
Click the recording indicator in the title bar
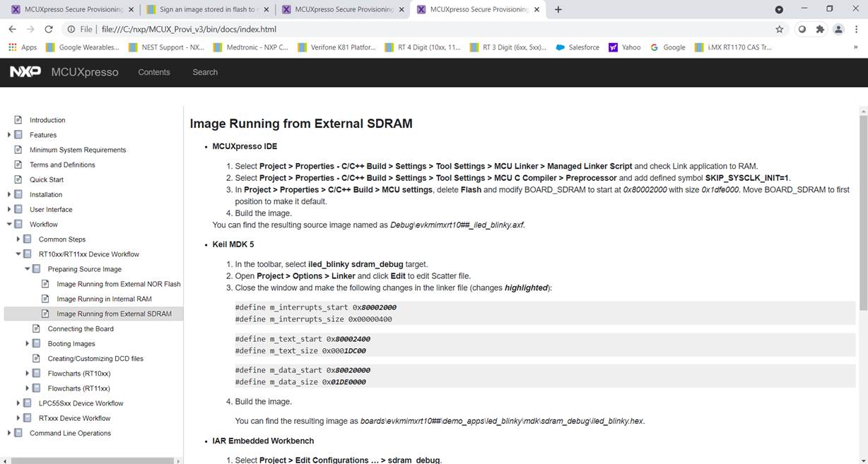[779, 9]
